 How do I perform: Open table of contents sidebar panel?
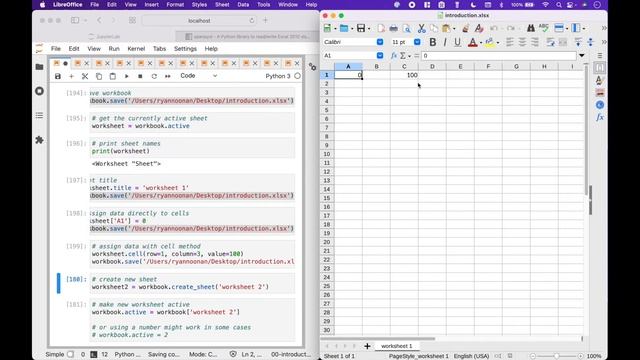(x=40, y=116)
